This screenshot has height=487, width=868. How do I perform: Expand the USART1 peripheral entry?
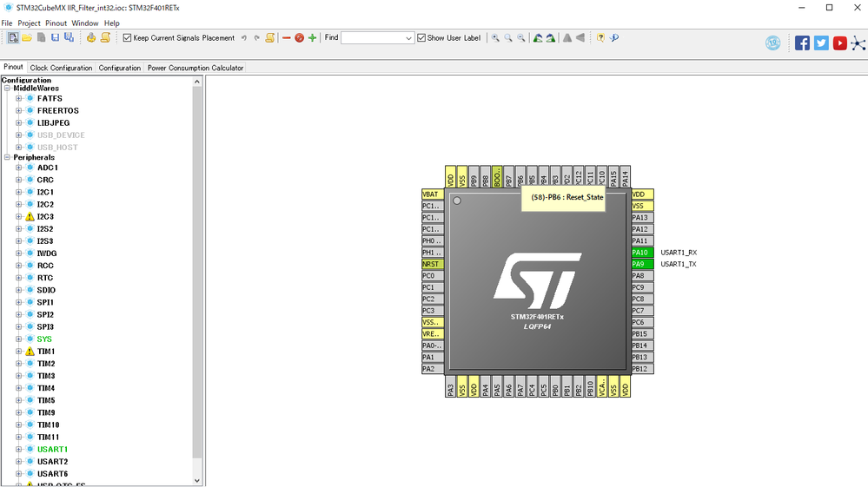coord(19,450)
